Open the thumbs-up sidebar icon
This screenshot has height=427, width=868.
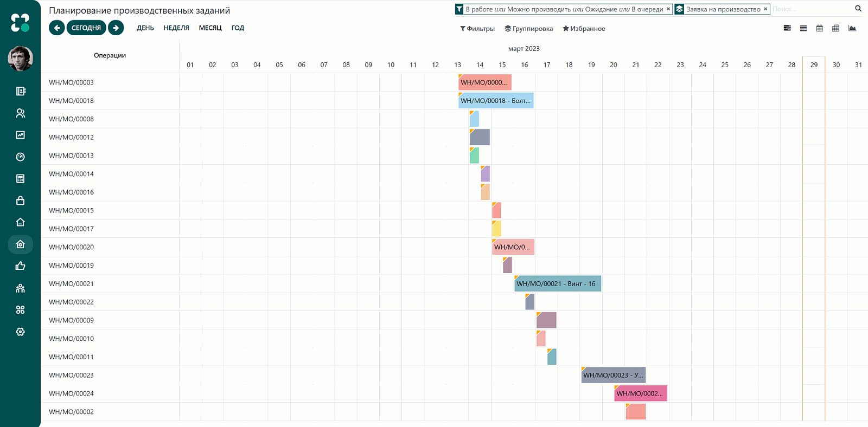(21, 266)
